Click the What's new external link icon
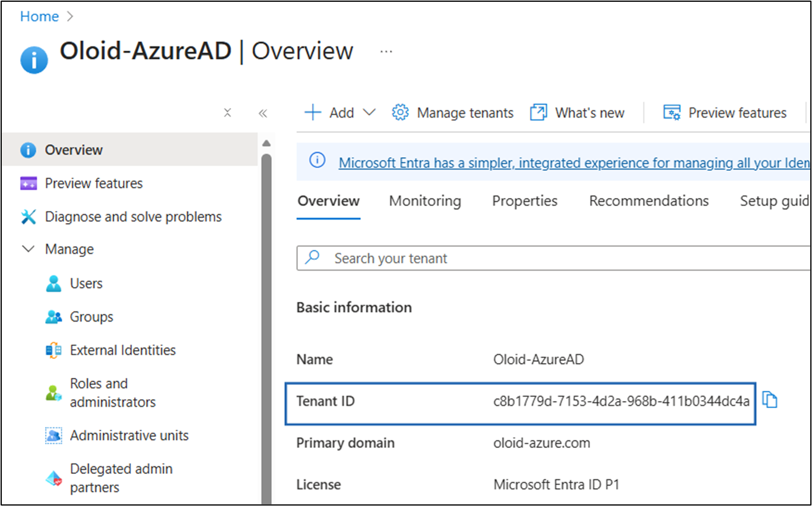812x506 pixels. coord(538,113)
